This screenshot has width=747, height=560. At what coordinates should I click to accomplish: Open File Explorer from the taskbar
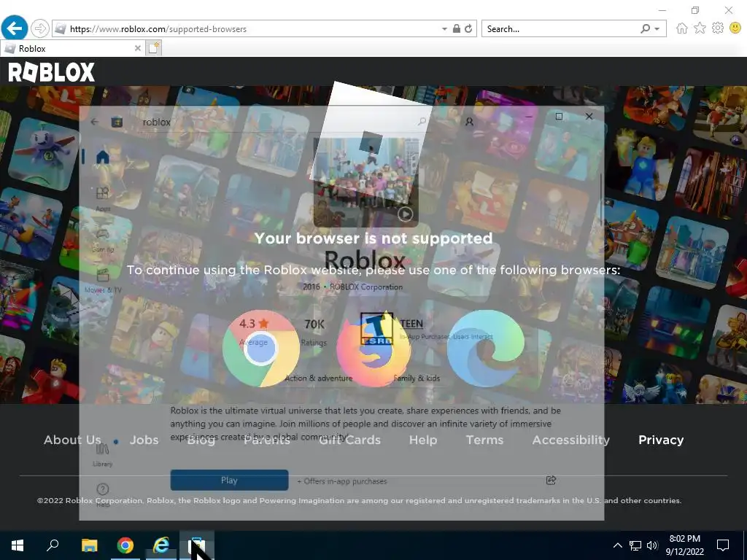(89, 545)
